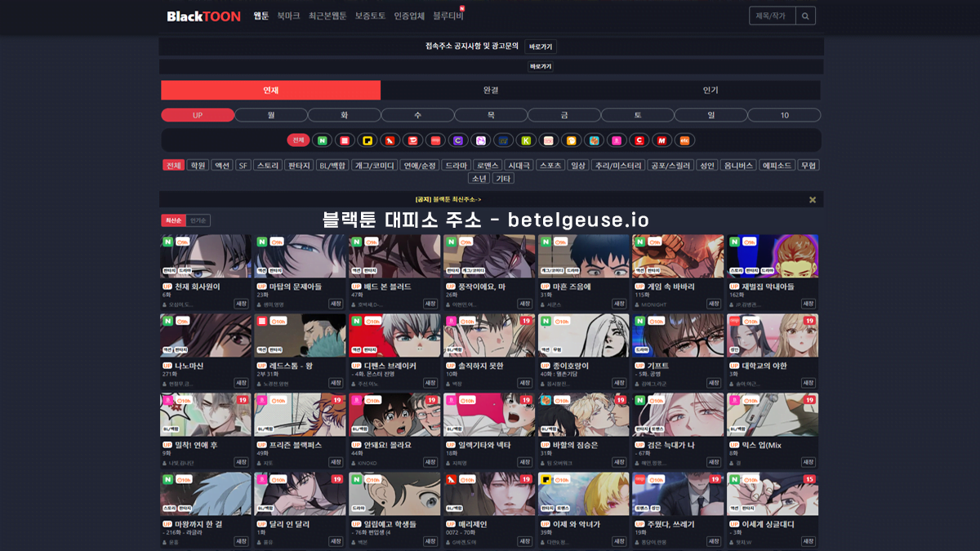The height and width of the screenshot is (551, 980).
Task: Select the 월 weekday filter
Action: pos(271,115)
